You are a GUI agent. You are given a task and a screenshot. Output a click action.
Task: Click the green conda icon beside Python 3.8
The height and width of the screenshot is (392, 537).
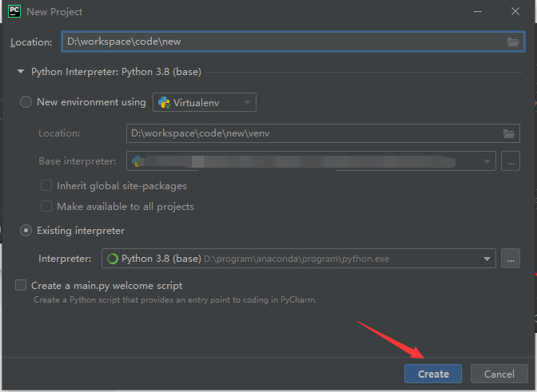113,259
